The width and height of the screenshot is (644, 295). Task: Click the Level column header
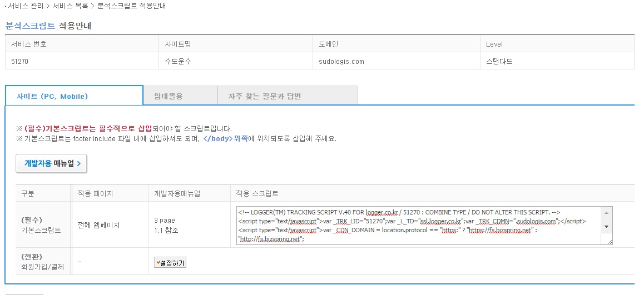click(x=557, y=44)
